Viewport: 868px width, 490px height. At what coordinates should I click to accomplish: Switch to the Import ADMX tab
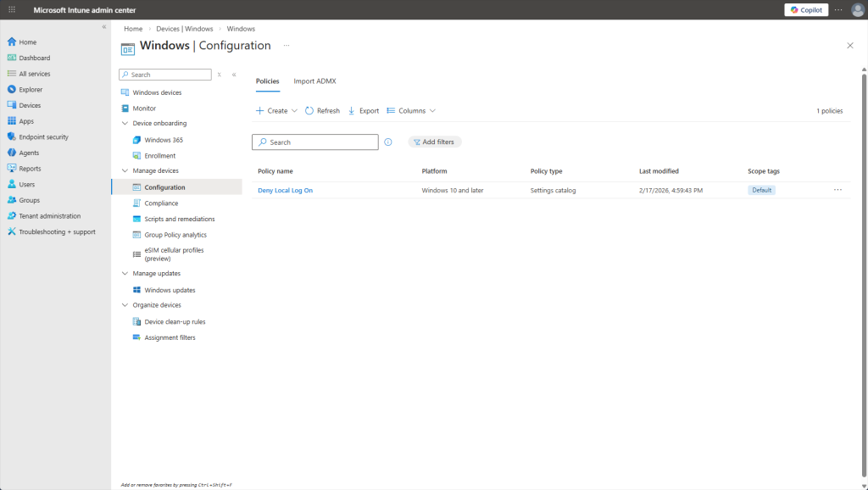pyautogui.click(x=314, y=81)
